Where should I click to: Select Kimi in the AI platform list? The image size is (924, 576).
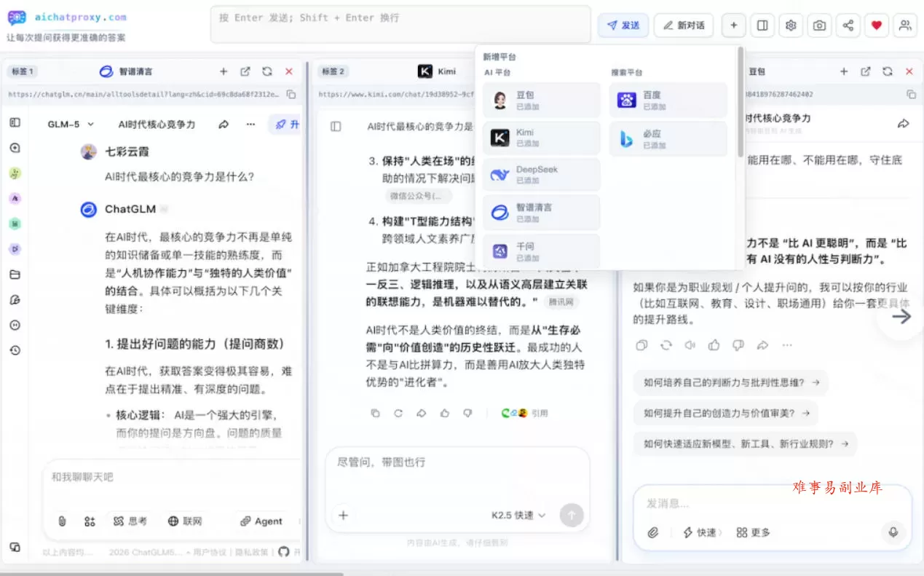(x=542, y=138)
